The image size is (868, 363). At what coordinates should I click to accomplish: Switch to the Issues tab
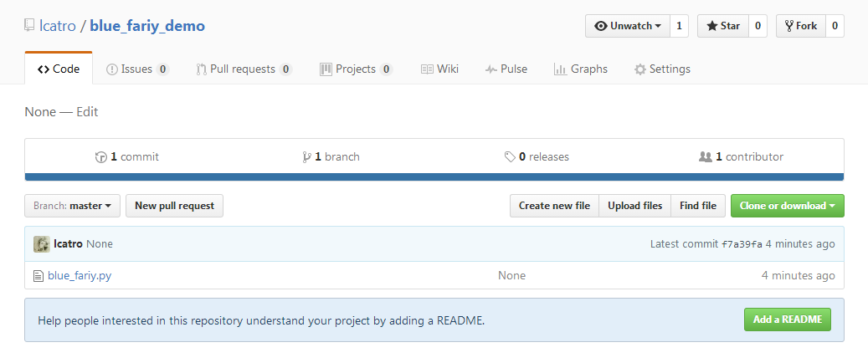pyautogui.click(x=137, y=69)
